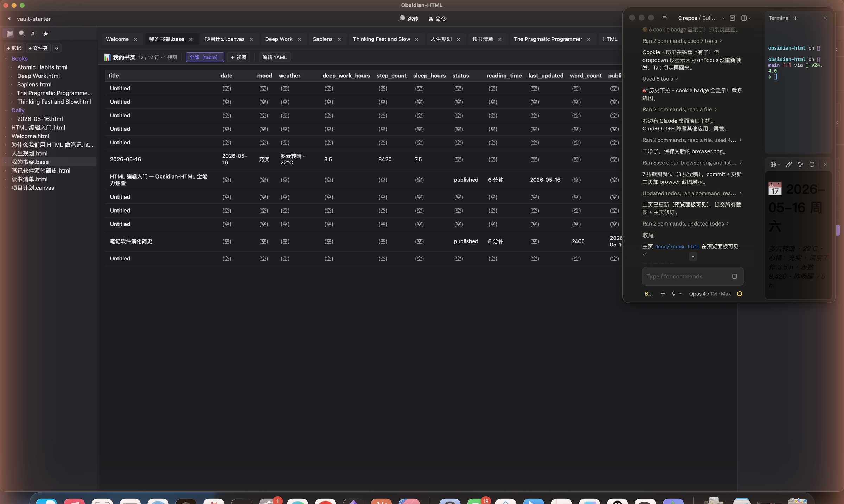Open the sidebar search magnifier icon
This screenshot has width=844, height=504.
click(x=22, y=34)
